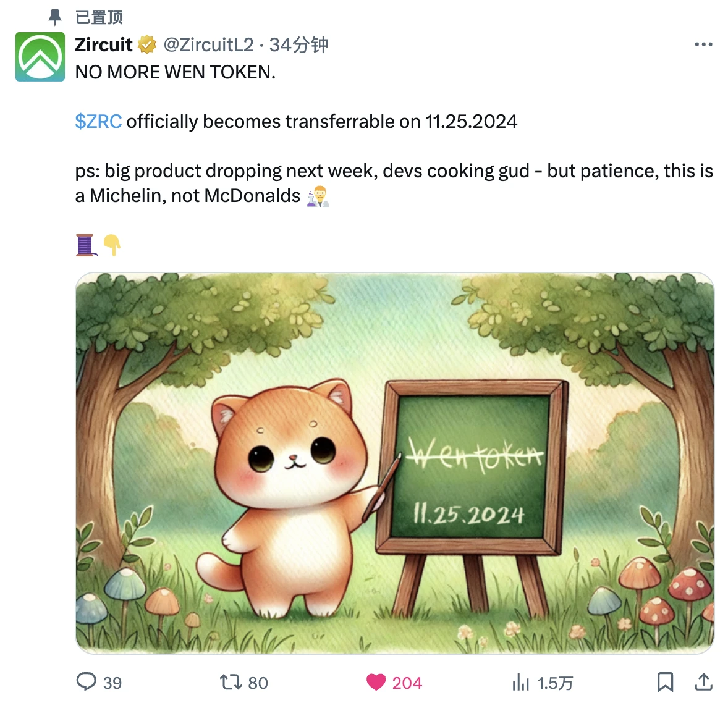Open the cat chalkboard image
Viewport: 728px width, 703px height.
point(395,463)
